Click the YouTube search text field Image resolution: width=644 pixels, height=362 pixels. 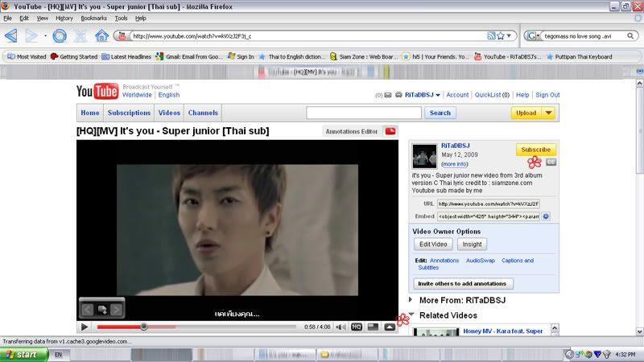(364, 113)
